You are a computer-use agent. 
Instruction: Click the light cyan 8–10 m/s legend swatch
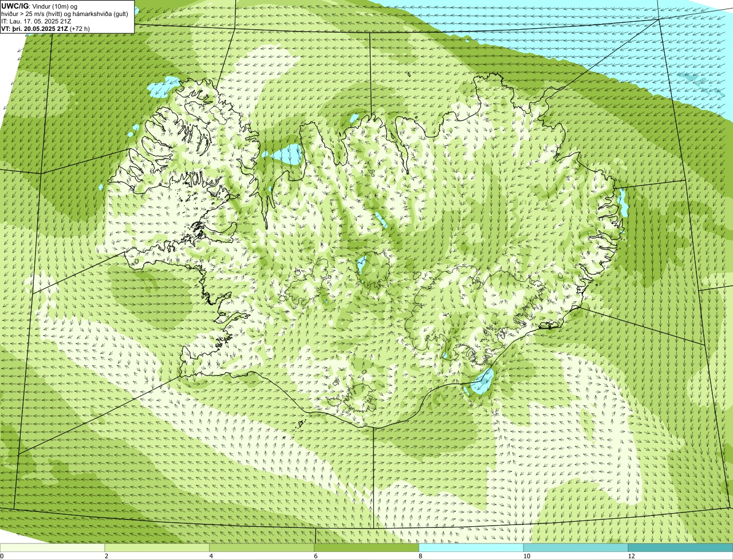coord(471,547)
